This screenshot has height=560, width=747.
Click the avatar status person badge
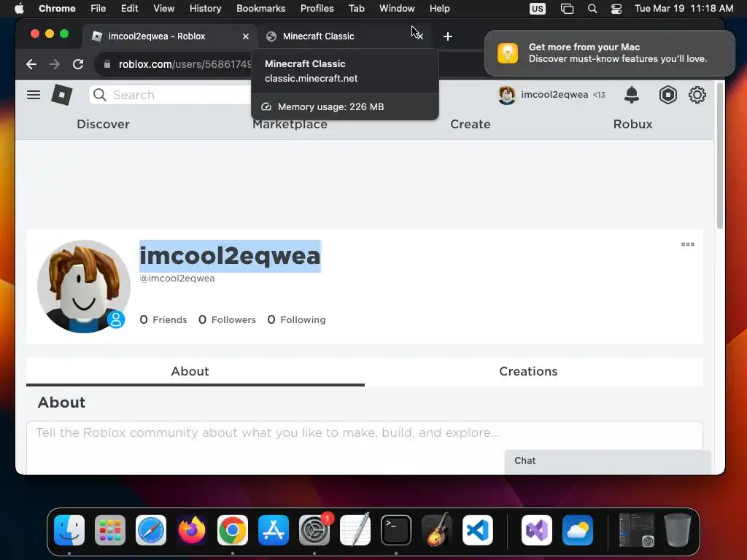(116, 319)
